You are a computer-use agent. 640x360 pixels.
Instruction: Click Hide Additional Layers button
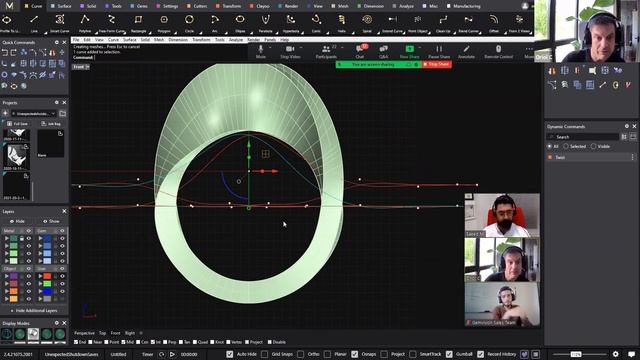pos(34,311)
